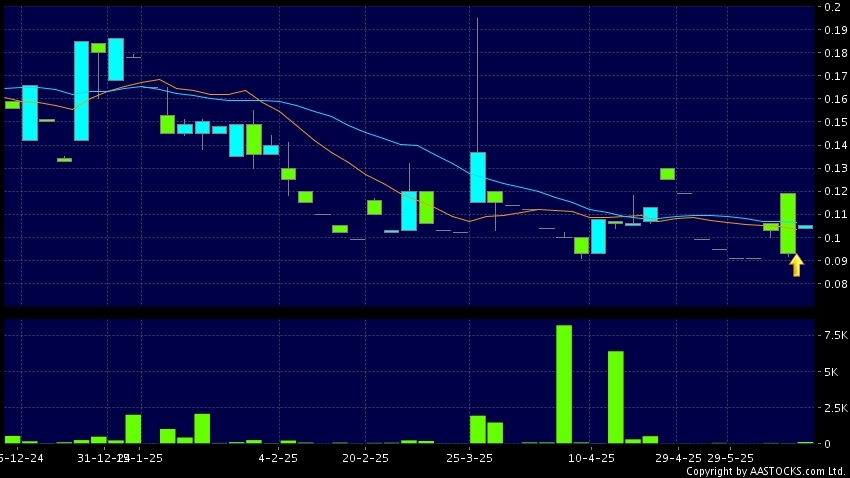Click the 0.14 price axis label

[x=836, y=145]
